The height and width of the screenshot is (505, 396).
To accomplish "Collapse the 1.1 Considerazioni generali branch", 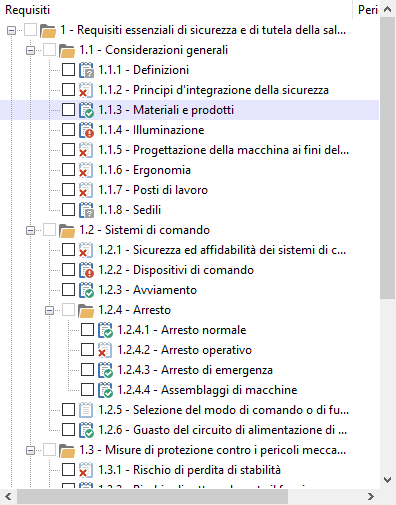I will 30,51.
